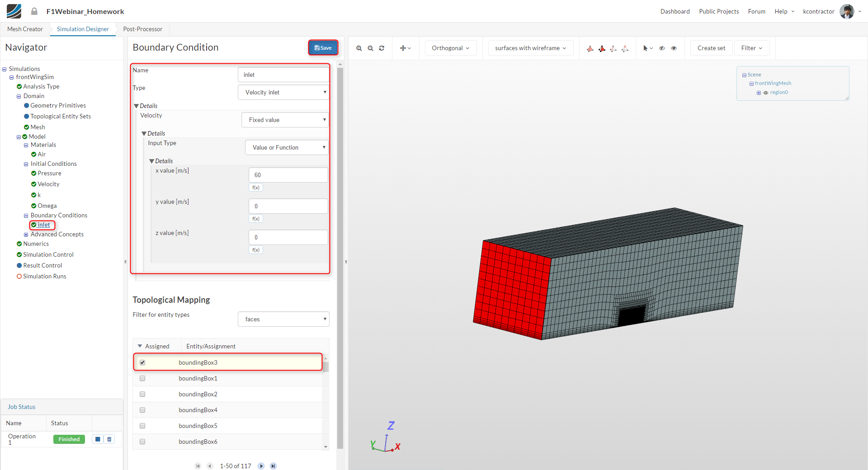Save the boundary condition
This screenshot has width=868, height=470.
[323, 48]
